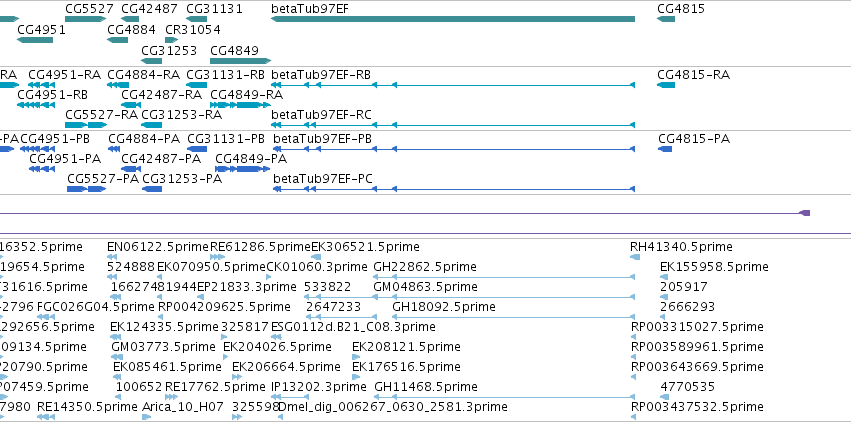The image size is (851, 422).
Task: Click the betaTub97EF-RB transcript line
Action: (453, 85)
